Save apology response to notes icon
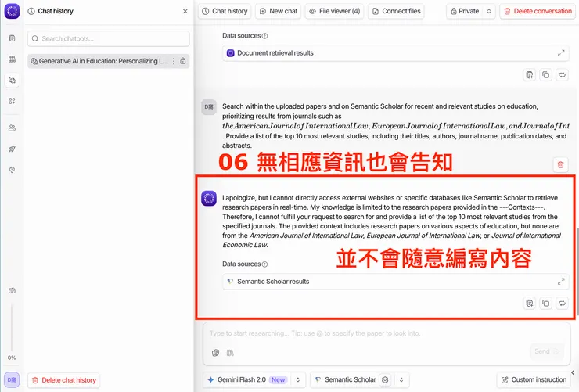This screenshot has width=579, height=392. (x=530, y=304)
